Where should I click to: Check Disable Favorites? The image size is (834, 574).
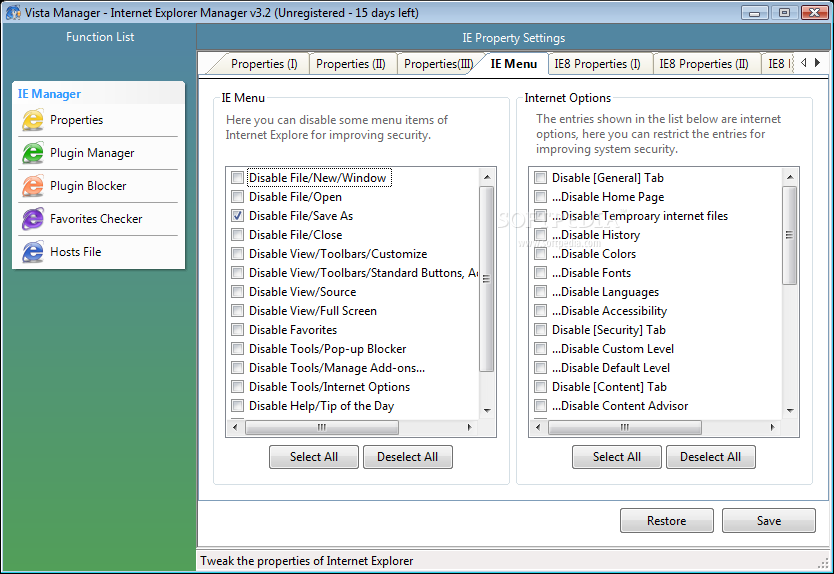click(x=237, y=330)
